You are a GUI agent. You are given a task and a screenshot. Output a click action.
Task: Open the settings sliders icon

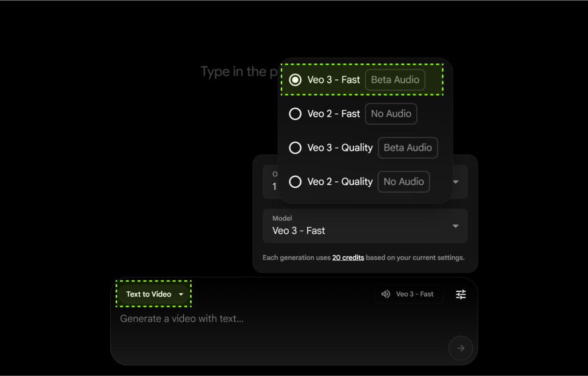click(461, 294)
